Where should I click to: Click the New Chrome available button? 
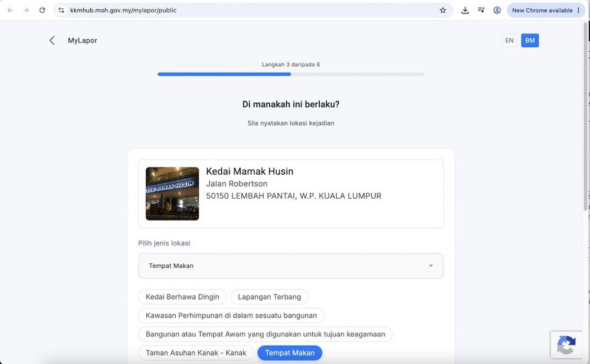[x=546, y=10]
